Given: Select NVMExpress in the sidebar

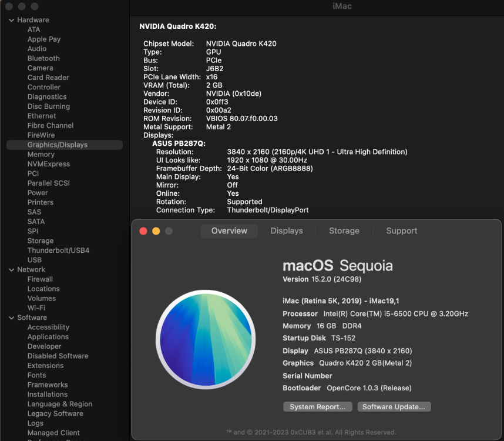Looking at the screenshot, I should click(49, 164).
